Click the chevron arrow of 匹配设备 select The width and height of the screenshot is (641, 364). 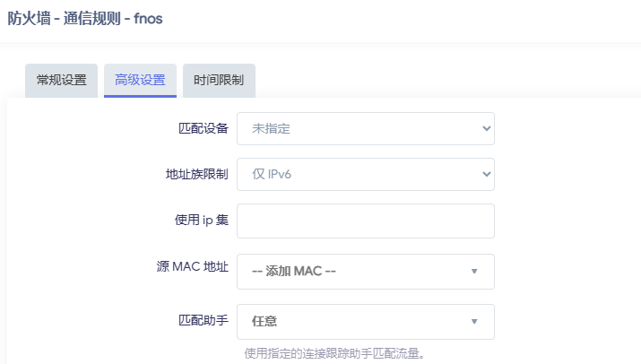click(x=487, y=128)
